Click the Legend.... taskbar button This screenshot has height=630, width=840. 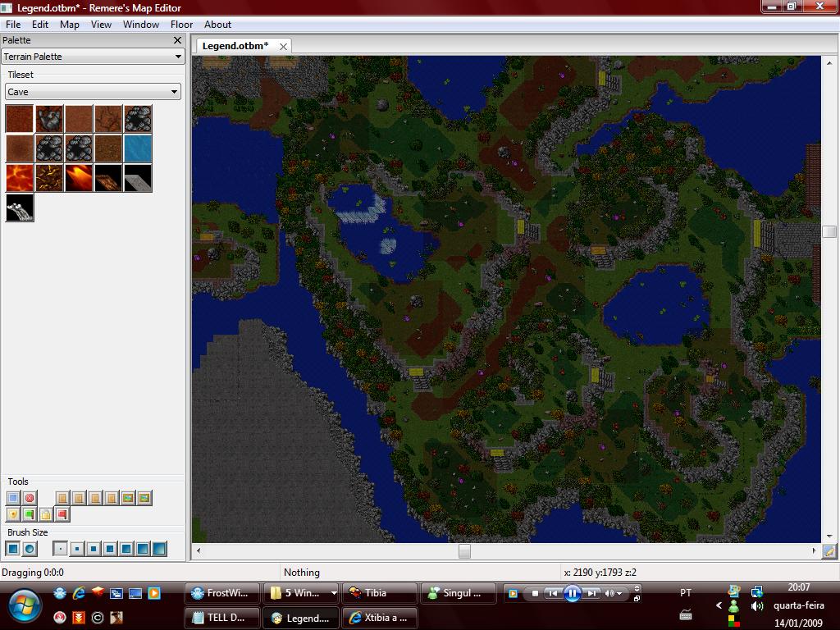(x=300, y=618)
